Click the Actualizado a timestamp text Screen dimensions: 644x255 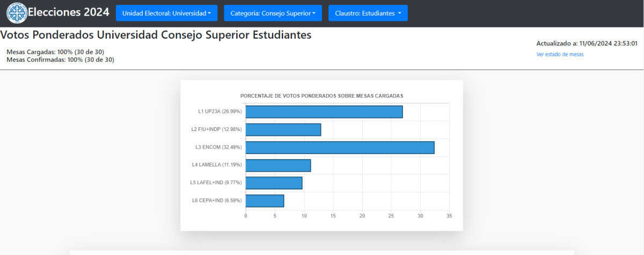click(587, 43)
